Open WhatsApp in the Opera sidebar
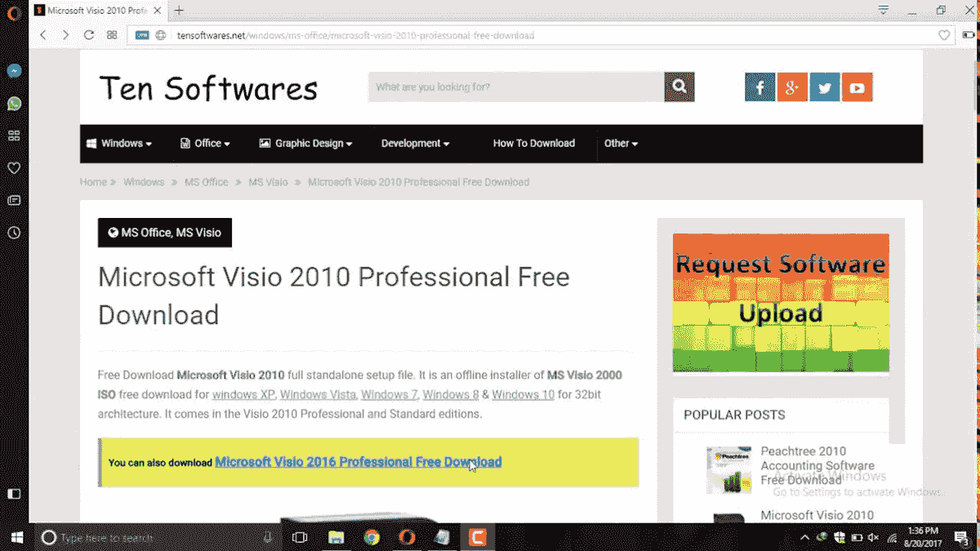This screenshot has height=551, width=980. (14, 104)
